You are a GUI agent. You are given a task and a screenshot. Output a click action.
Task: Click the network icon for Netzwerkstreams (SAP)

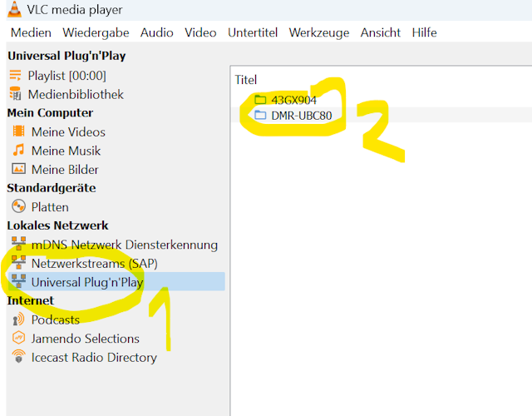click(x=18, y=262)
